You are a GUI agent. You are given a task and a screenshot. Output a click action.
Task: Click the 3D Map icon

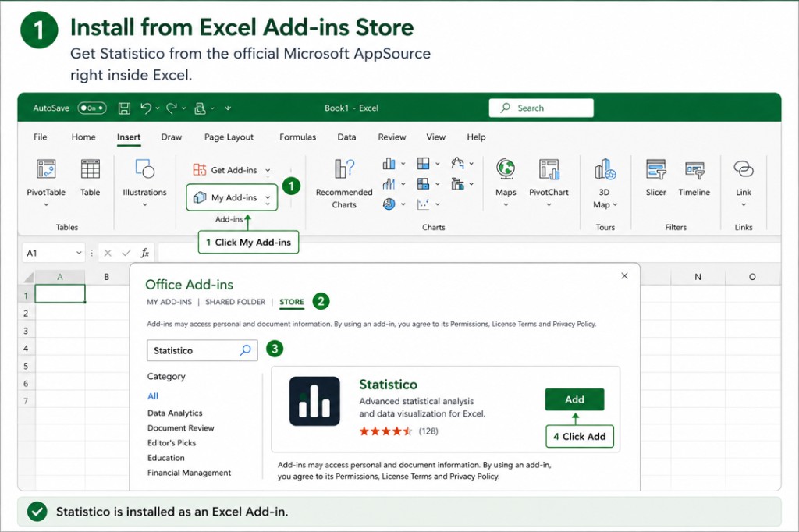tap(605, 169)
